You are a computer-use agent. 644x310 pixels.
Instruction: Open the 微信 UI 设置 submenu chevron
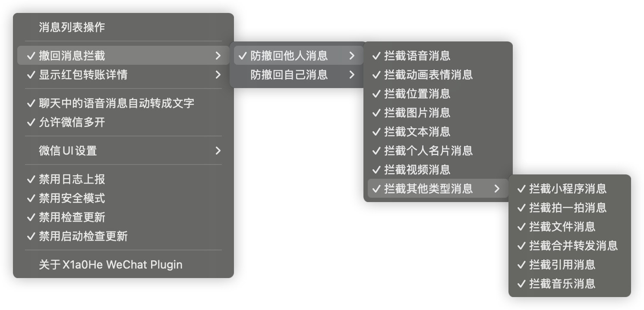[218, 151]
